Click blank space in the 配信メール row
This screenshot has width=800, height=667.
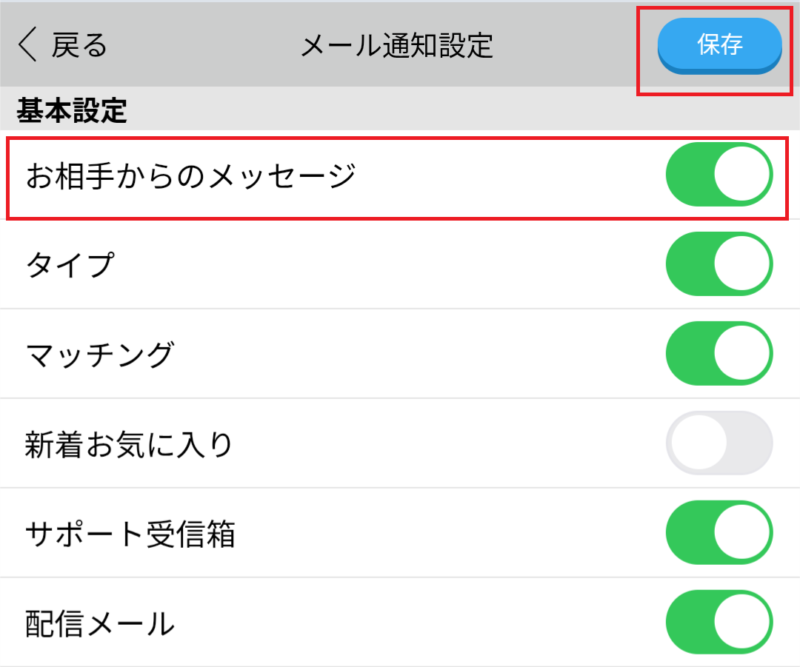tap(420, 624)
